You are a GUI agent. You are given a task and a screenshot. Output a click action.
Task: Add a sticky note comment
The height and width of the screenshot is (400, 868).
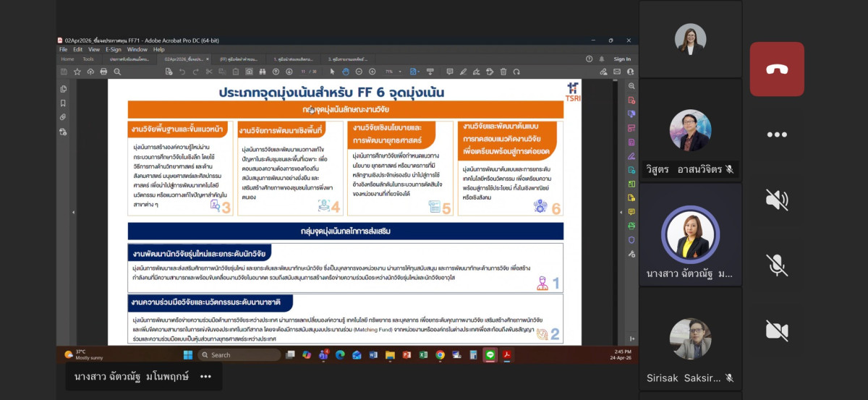[x=449, y=72]
